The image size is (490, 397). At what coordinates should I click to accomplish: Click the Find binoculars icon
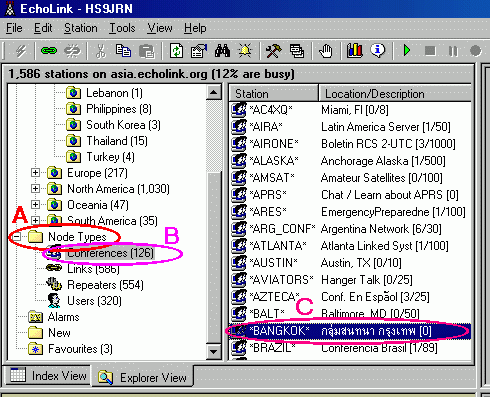point(222,51)
